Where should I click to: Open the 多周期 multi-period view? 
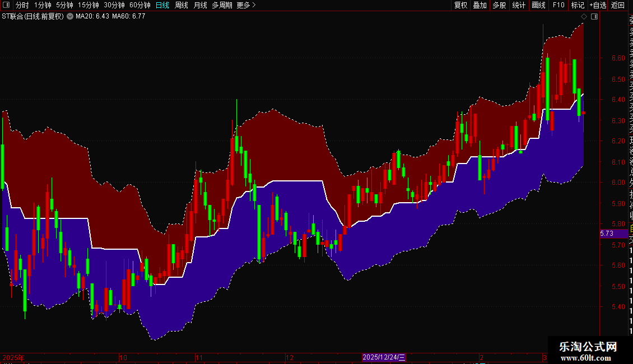click(222, 5)
